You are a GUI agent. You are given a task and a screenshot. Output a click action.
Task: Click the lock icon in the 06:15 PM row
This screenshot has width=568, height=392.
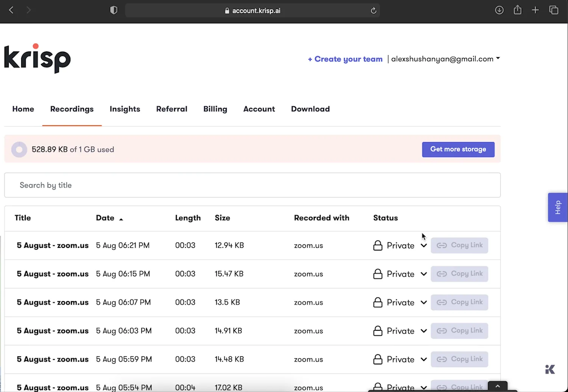(378, 274)
